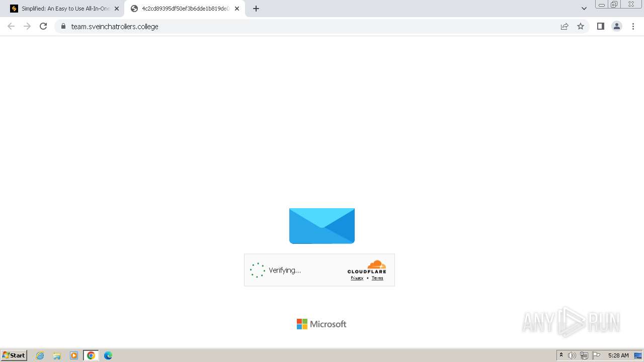Launch Microsoft Edge from taskbar
644x362 pixels.
[x=108, y=355]
